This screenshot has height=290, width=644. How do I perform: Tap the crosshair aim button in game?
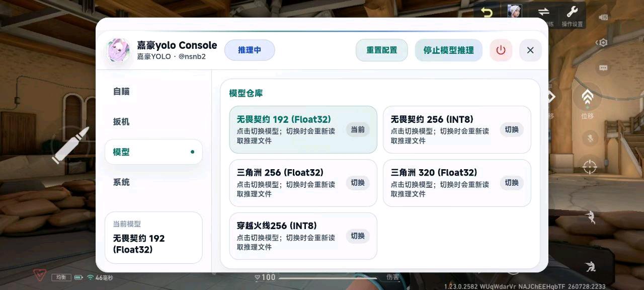pos(590,166)
